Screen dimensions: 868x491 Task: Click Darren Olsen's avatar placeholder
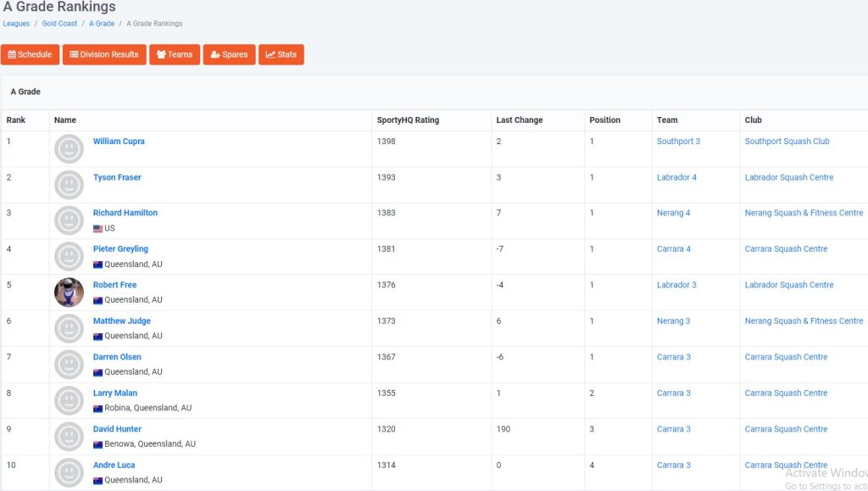coord(70,365)
